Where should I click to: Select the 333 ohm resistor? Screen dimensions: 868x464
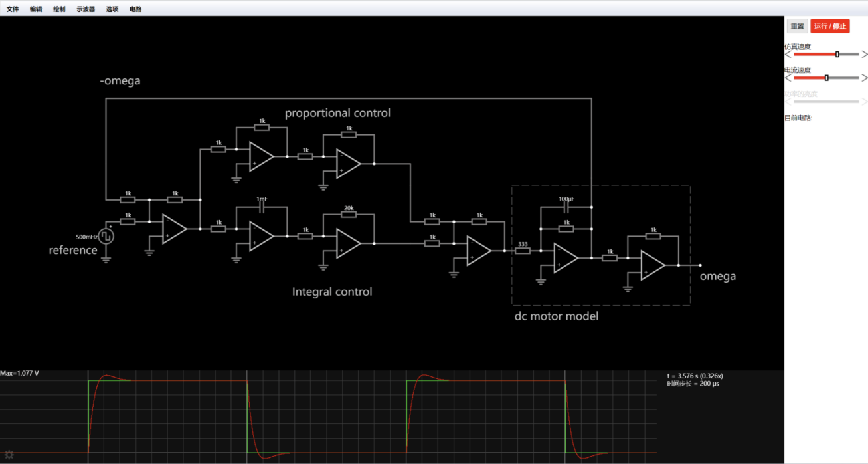523,251
